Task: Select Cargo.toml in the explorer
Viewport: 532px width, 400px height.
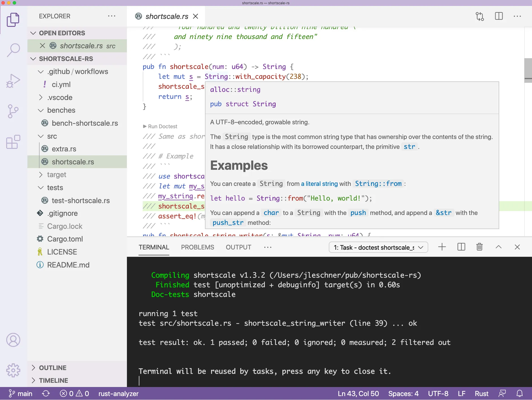Action: [x=65, y=239]
